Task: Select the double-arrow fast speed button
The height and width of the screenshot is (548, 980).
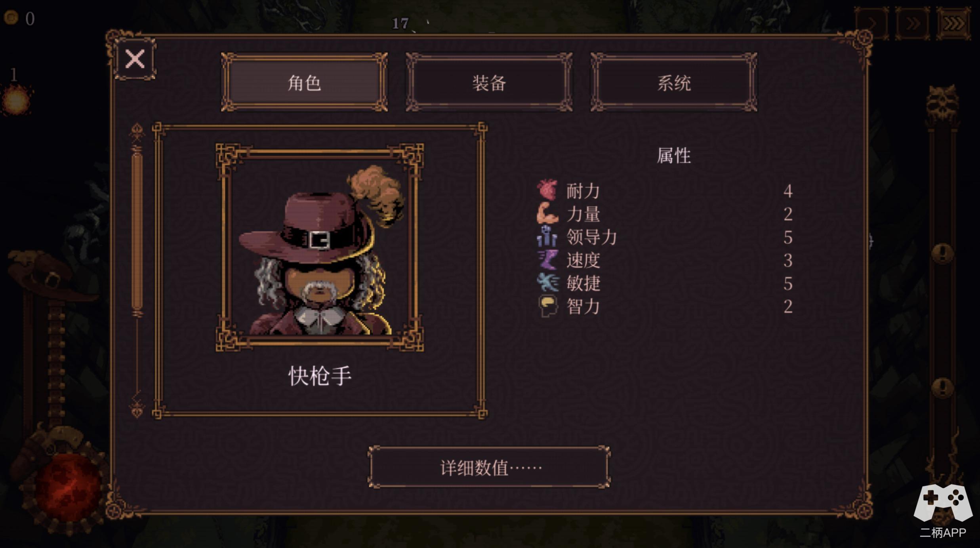Action: 912,23
